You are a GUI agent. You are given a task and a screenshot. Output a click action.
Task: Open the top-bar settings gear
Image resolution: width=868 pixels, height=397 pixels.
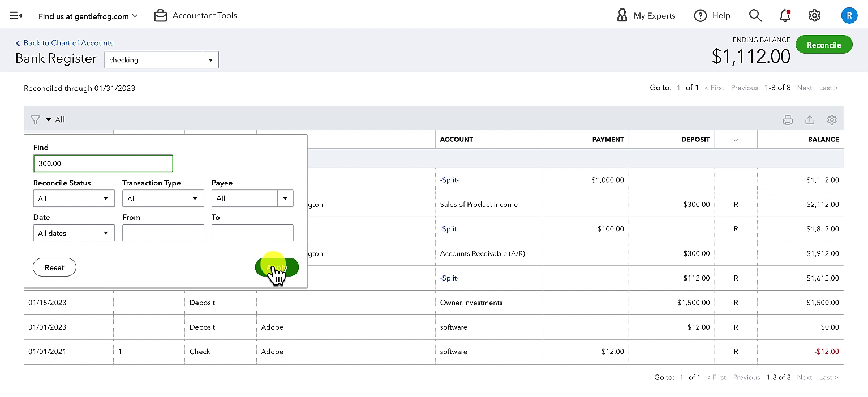(814, 16)
